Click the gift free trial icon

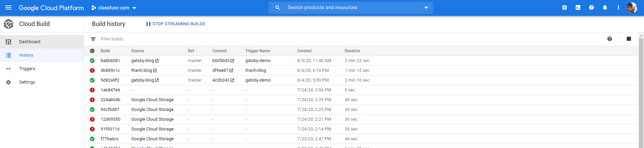point(565,7)
